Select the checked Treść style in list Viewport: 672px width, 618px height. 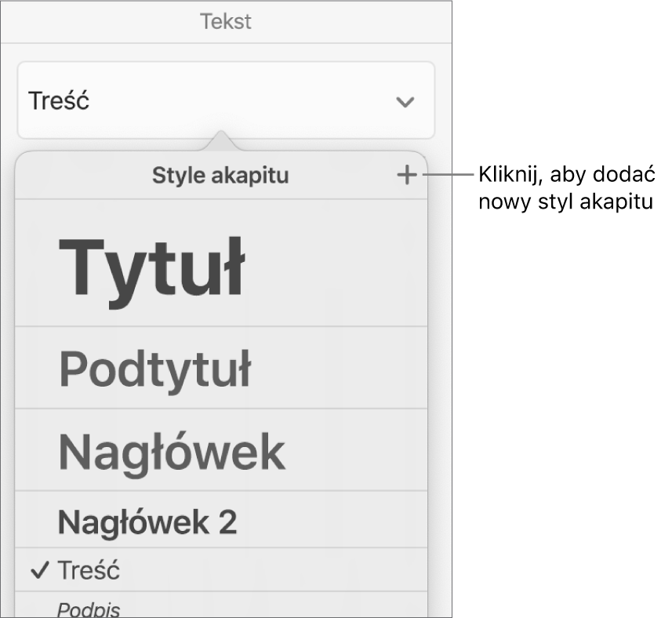click(221, 570)
